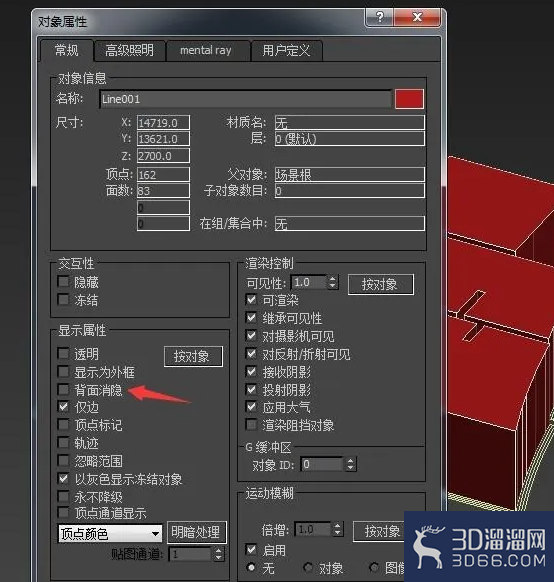
Task: Click the 层 field showing 0 (默认)
Action: (x=350, y=139)
